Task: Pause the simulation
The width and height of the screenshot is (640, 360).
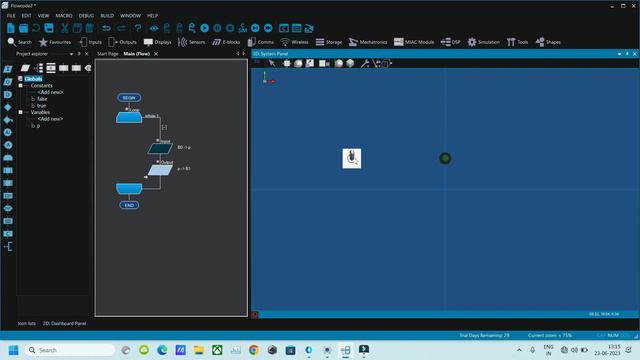Action: pyautogui.click(x=218, y=28)
